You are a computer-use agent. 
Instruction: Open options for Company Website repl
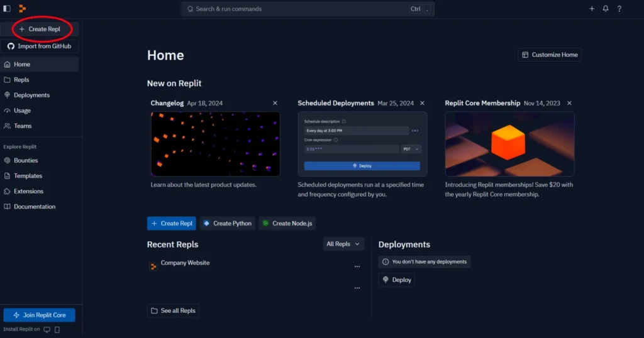pyautogui.click(x=357, y=266)
